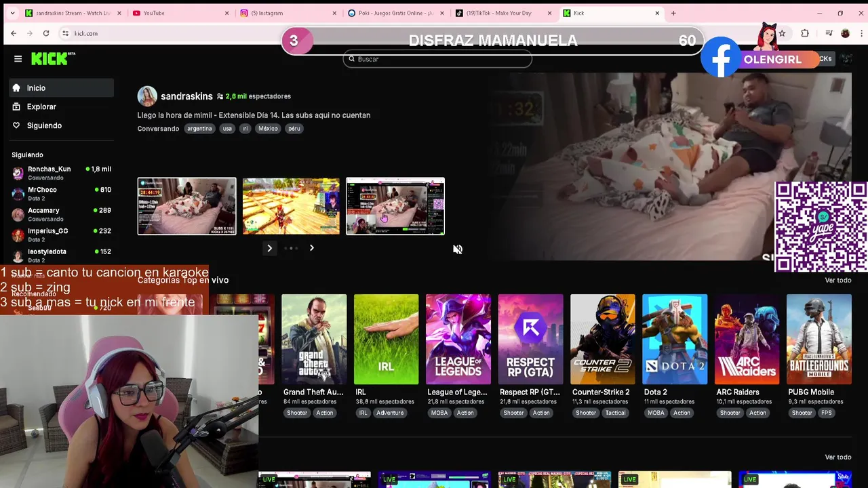868x488 pixels.
Task: Switch to the Poki Juegos Gratis tab
Action: 397,13
